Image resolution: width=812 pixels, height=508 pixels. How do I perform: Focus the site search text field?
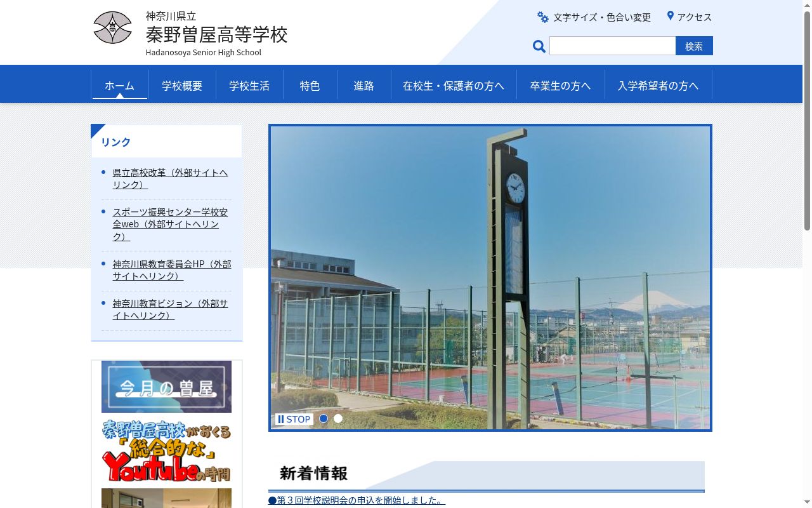612,46
